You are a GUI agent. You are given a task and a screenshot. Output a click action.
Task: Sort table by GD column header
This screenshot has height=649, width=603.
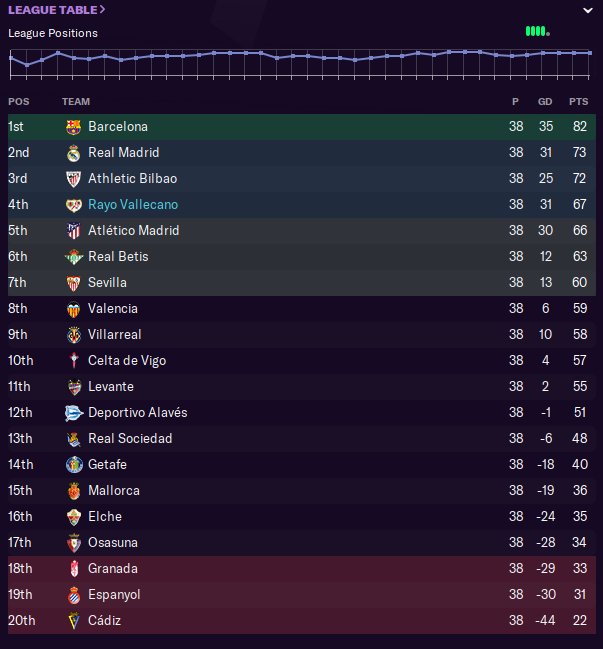click(x=545, y=101)
